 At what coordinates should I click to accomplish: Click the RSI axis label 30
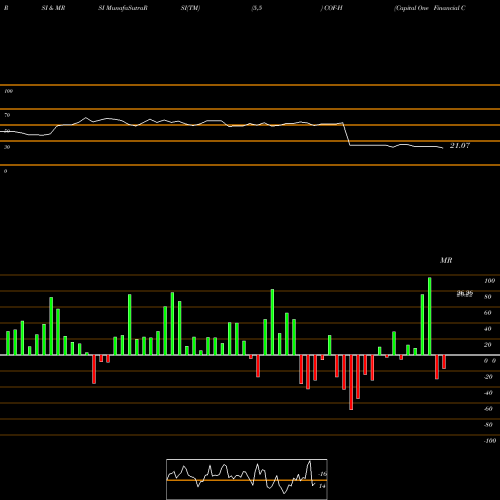coord(7,147)
